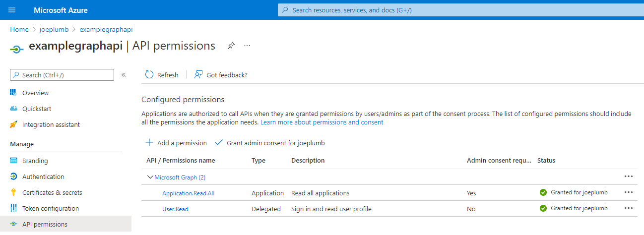Click the 'Sign in and read user profile' description
644x235 pixels.
coord(331,209)
